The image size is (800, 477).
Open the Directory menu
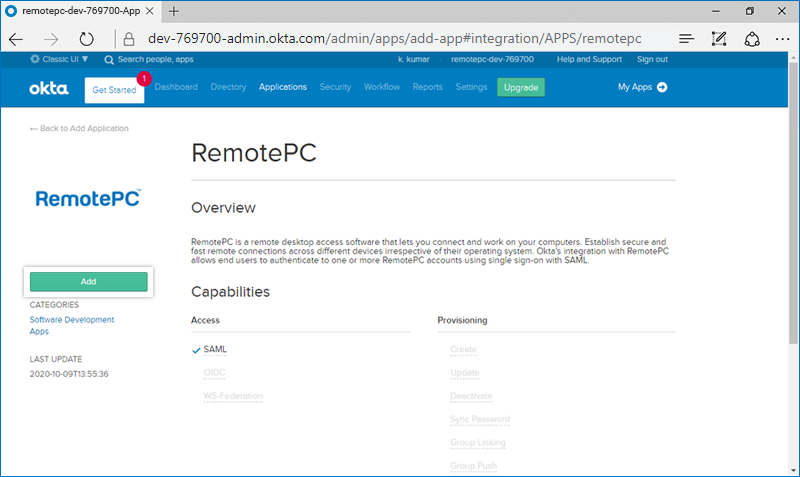coord(228,87)
